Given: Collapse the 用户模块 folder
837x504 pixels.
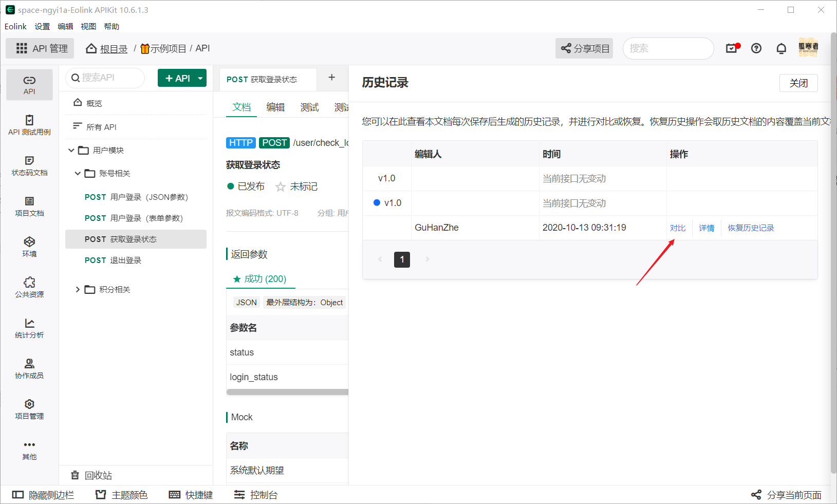Looking at the screenshot, I should tap(71, 150).
